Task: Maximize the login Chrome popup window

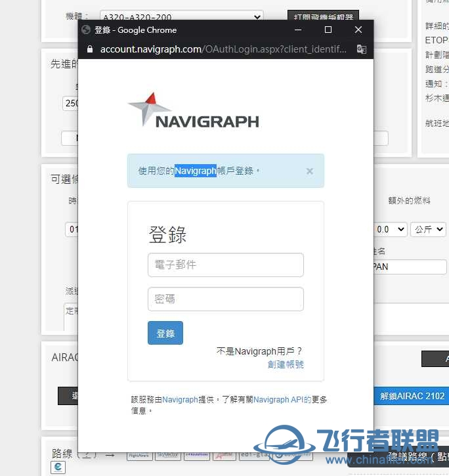Action: pos(328,30)
